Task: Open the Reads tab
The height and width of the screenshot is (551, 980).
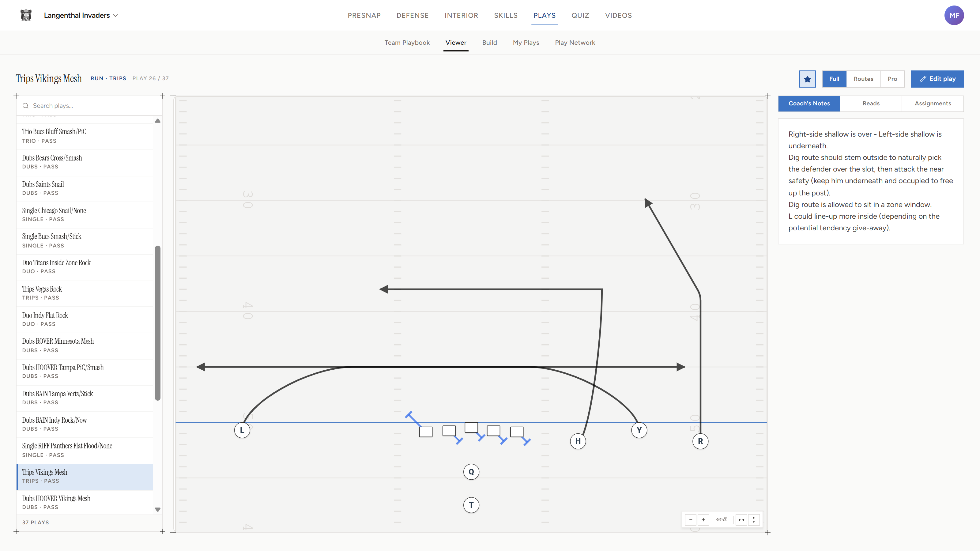Action: pos(871,104)
